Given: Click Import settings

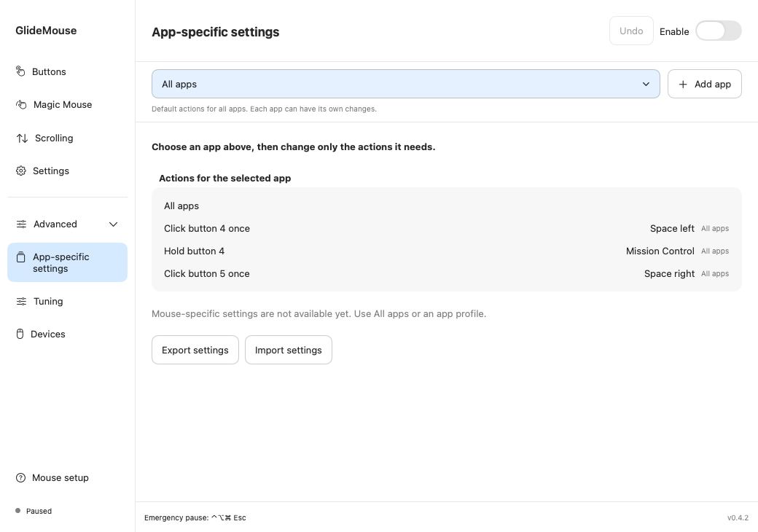Looking at the screenshot, I should pos(288,350).
